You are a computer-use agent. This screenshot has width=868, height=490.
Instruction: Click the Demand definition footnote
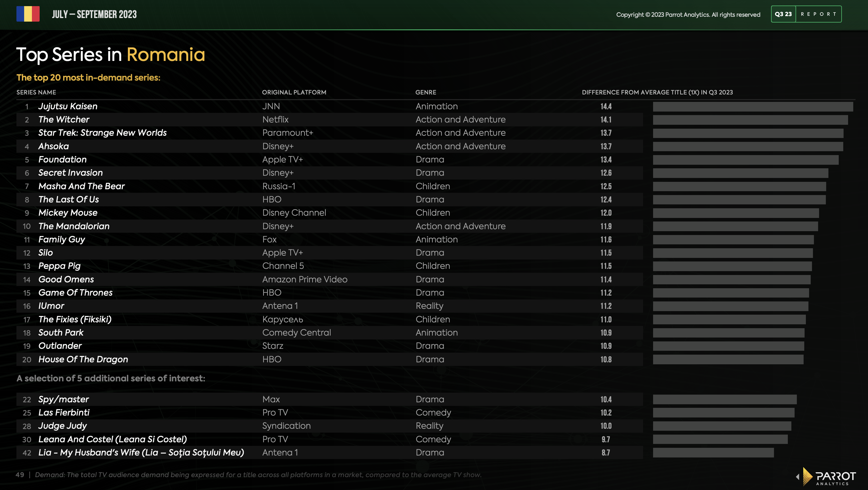[x=258, y=475]
